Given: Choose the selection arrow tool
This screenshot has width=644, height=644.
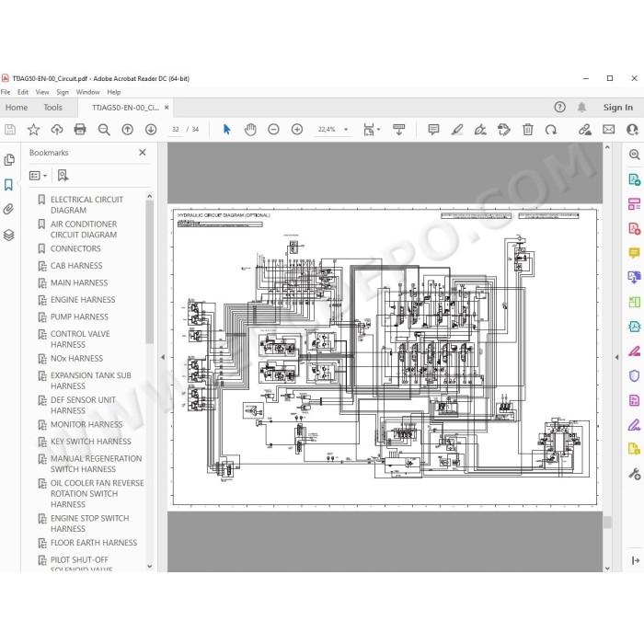Looking at the screenshot, I should click(x=226, y=130).
